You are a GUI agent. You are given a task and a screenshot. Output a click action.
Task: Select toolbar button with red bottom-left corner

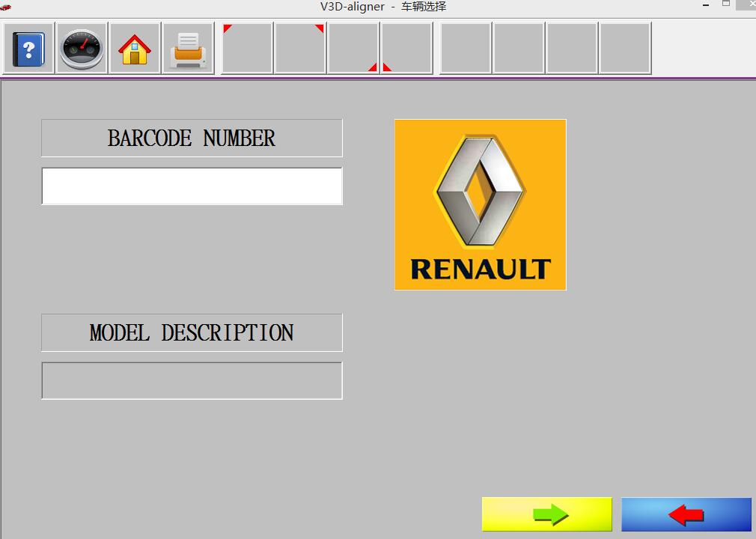[407, 49]
